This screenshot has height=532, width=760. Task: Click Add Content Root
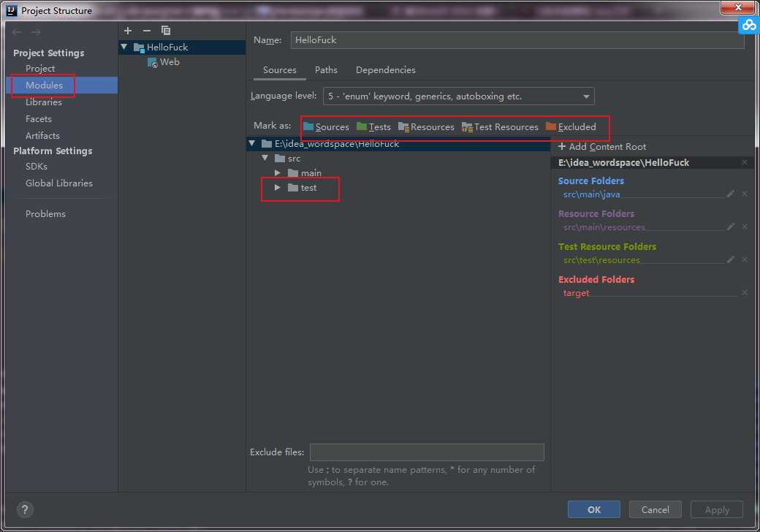(x=602, y=146)
